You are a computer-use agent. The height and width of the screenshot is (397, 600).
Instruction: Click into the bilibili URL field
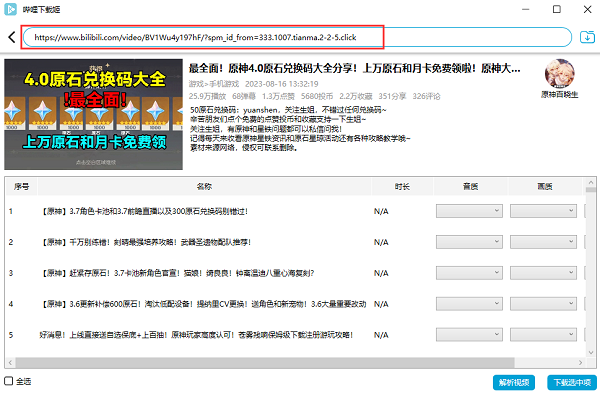tap(297, 37)
